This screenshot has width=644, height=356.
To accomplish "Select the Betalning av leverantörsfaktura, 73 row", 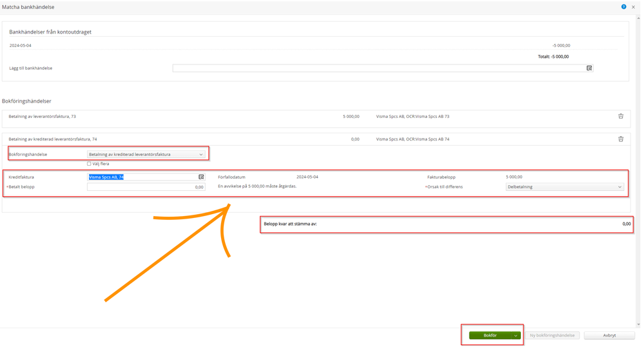I will click(193, 117).
